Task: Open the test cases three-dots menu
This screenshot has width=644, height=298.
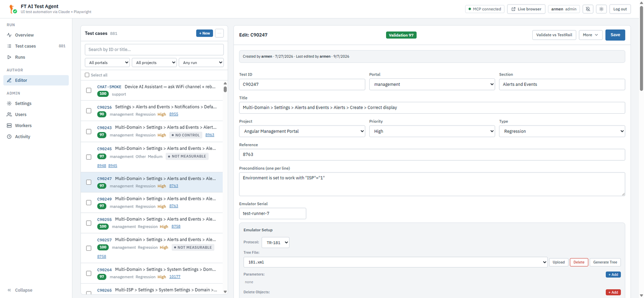Action: pyautogui.click(x=219, y=33)
